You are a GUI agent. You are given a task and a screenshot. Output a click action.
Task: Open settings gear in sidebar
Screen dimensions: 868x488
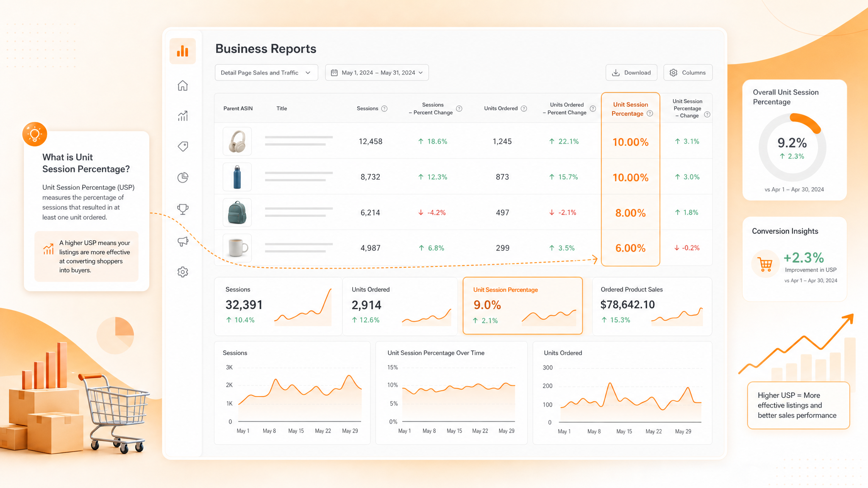pos(183,272)
